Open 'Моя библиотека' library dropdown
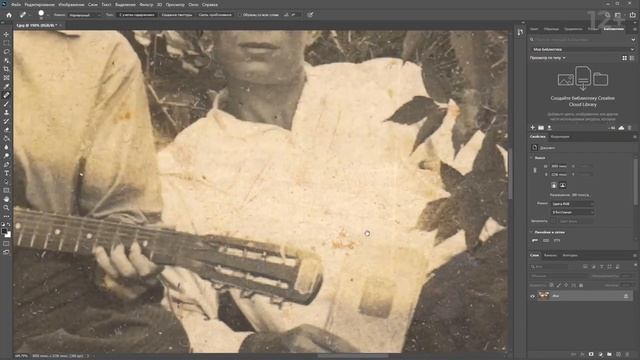Screen dimensions: 640x360 click(x=583, y=49)
